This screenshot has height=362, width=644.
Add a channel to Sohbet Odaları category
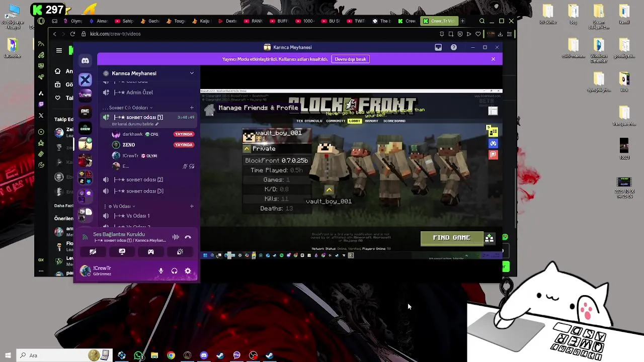[x=192, y=108]
